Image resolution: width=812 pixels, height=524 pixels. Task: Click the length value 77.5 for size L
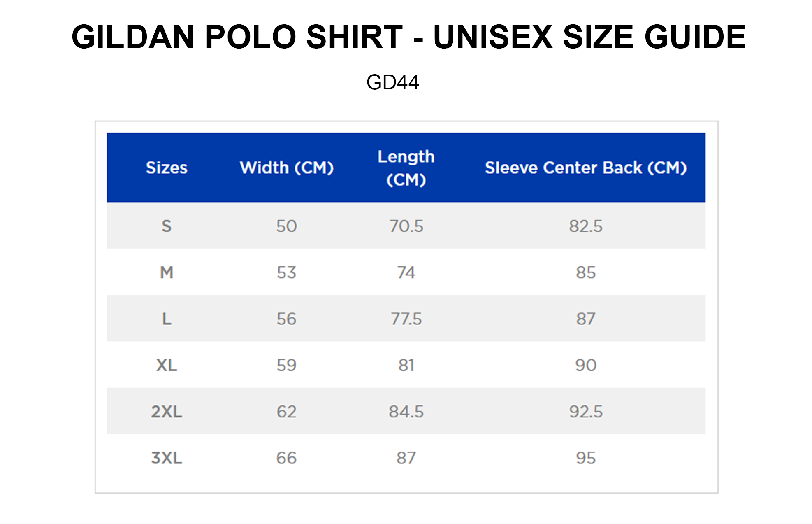(x=406, y=319)
